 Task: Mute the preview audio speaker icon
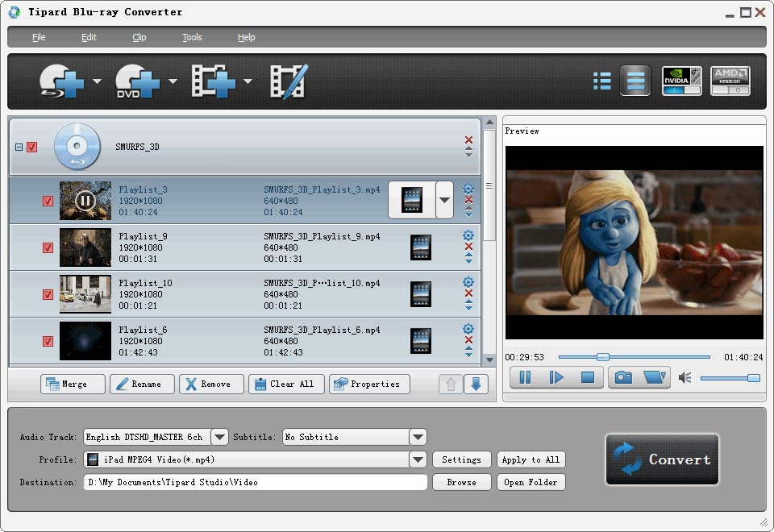(x=685, y=378)
